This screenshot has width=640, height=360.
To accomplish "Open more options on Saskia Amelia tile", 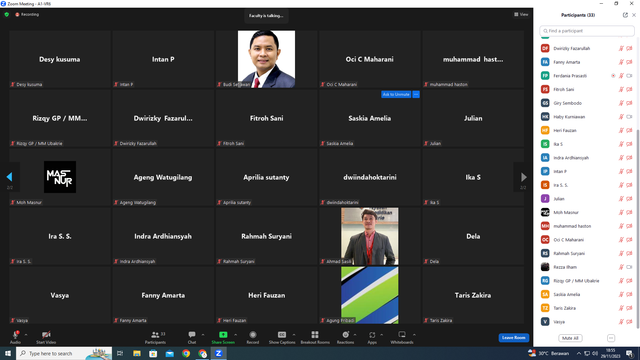I will [x=416, y=94].
